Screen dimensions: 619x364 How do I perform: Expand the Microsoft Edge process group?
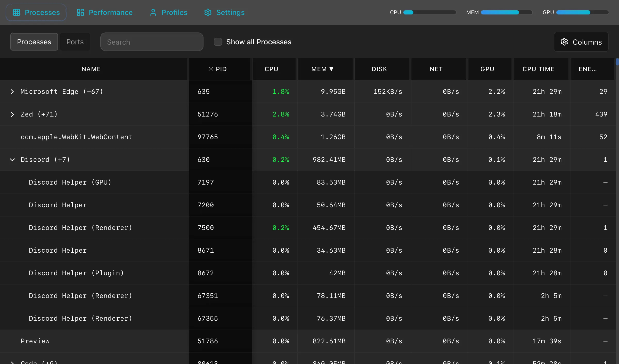point(12,92)
